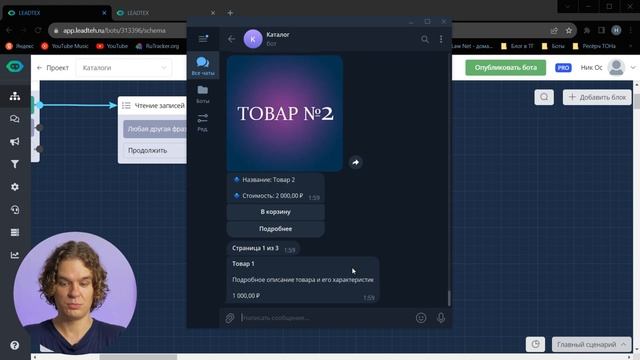
Task: Expand the Главный сценарий scenario selector
Action: coord(591,344)
